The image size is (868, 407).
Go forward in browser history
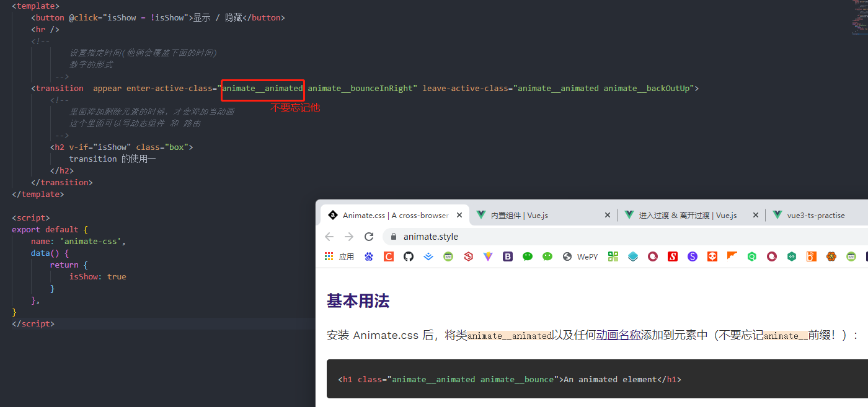pyautogui.click(x=349, y=237)
